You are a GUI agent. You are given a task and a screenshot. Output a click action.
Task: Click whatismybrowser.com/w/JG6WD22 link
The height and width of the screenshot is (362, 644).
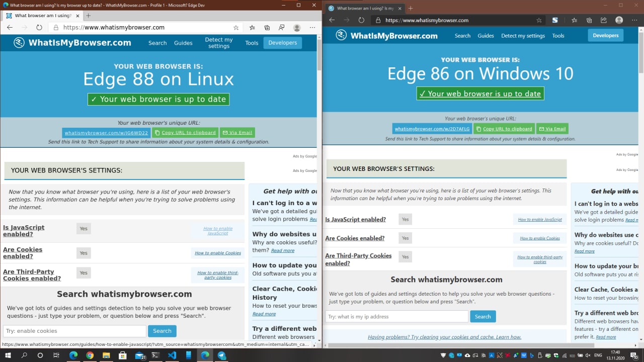106,133
